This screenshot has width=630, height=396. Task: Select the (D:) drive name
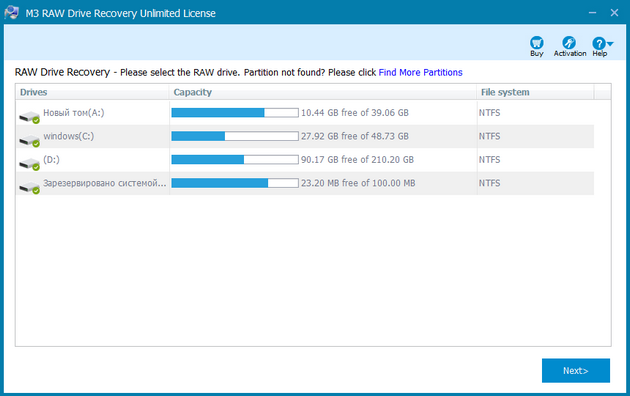tap(51, 160)
